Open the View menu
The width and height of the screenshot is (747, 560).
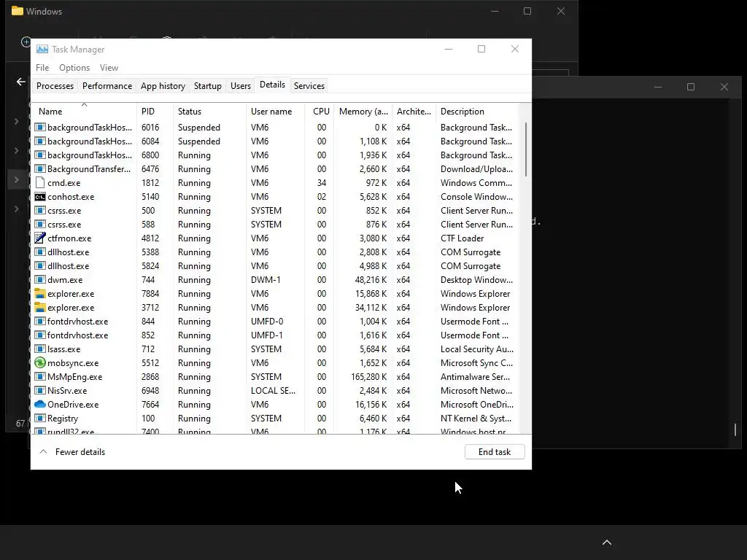click(109, 68)
